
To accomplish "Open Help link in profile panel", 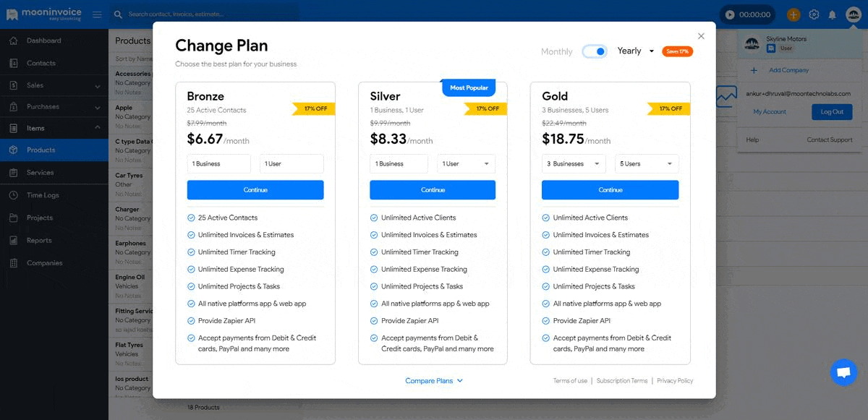I will click(752, 140).
